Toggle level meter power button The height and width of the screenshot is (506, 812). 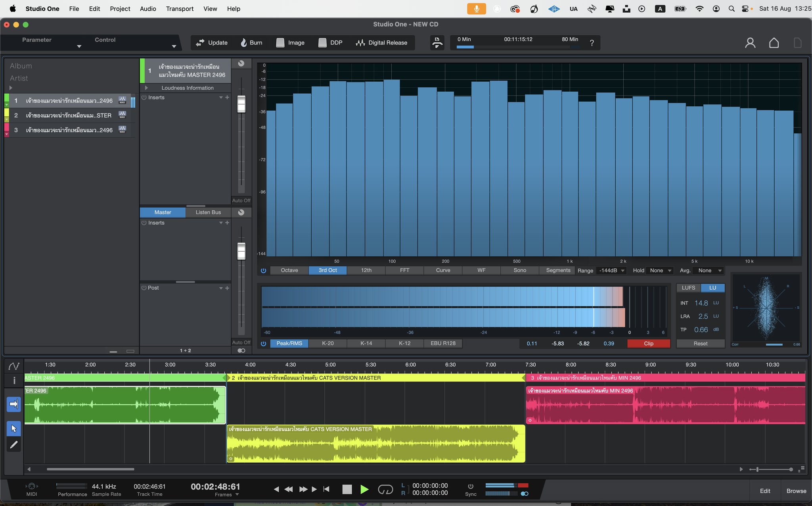pyautogui.click(x=263, y=344)
